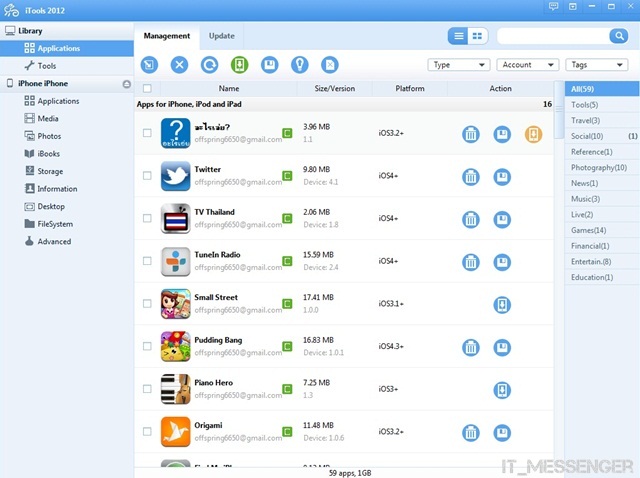Screen dimensions: 640x478
Task: Delete the Twitter app with trash icon
Action: pyautogui.click(x=471, y=177)
